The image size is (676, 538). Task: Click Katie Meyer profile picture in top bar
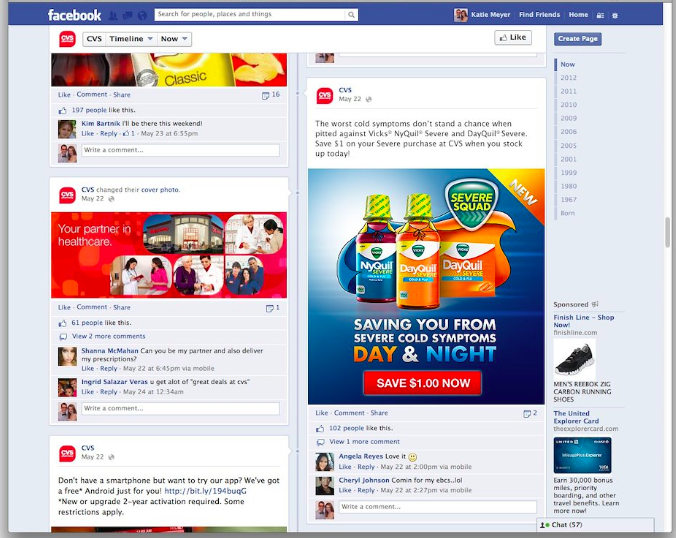(x=460, y=15)
